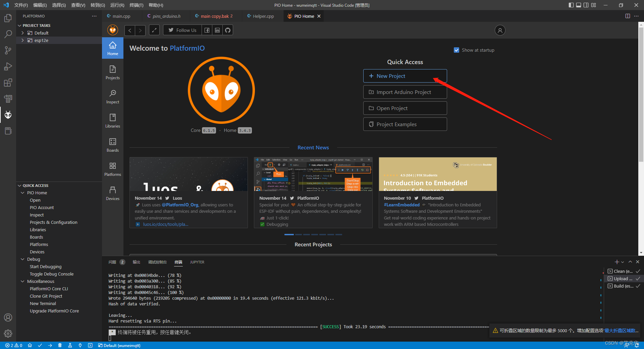Click the Open Project button
The image size is (644, 349).
tap(405, 108)
